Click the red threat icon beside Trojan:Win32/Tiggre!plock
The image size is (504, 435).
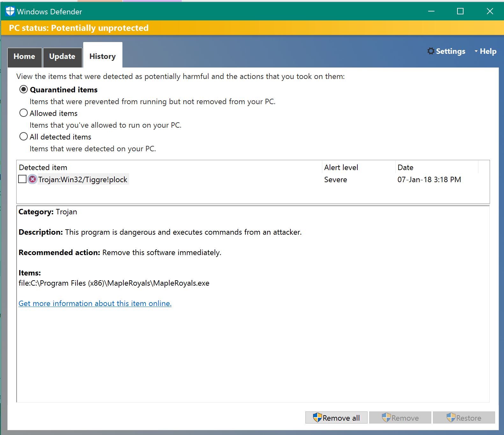click(x=32, y=179)
